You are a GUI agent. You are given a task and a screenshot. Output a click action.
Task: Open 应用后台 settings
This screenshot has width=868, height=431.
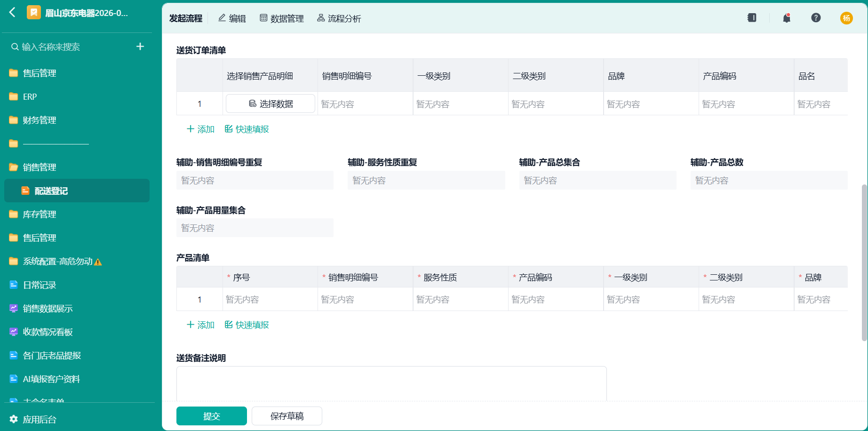(33, 419)
